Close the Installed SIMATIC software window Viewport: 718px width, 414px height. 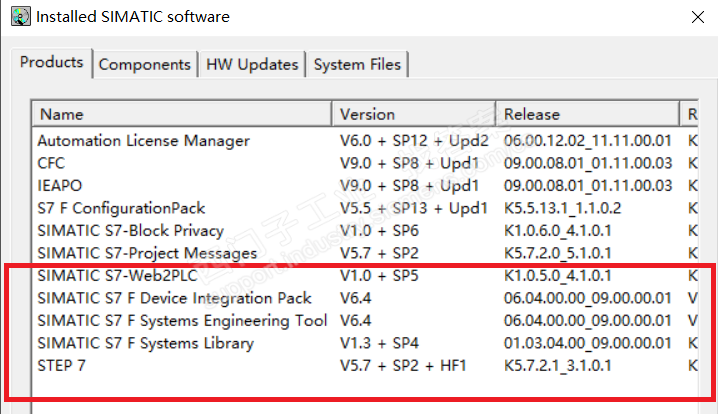[696, 17]
